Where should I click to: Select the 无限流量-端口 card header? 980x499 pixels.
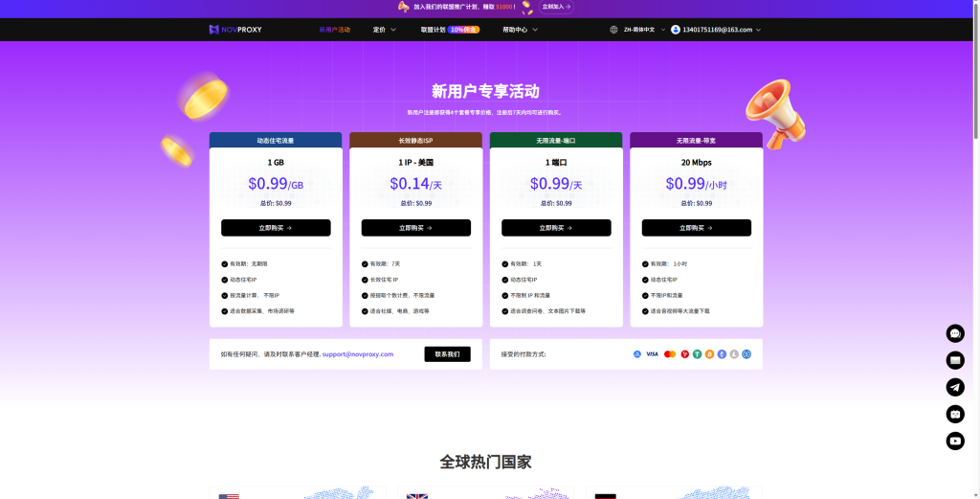click(556, 140)
